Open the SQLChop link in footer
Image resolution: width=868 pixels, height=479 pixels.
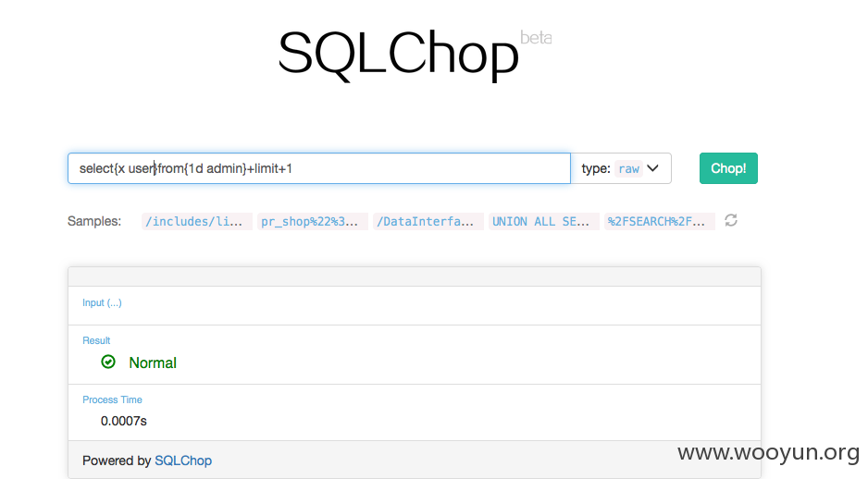pos(183,461)
